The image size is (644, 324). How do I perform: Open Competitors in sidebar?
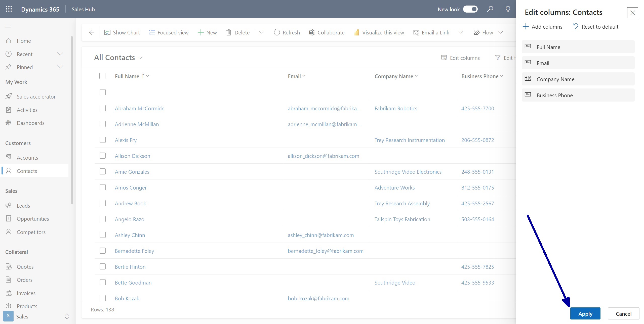tap(34, 232)
